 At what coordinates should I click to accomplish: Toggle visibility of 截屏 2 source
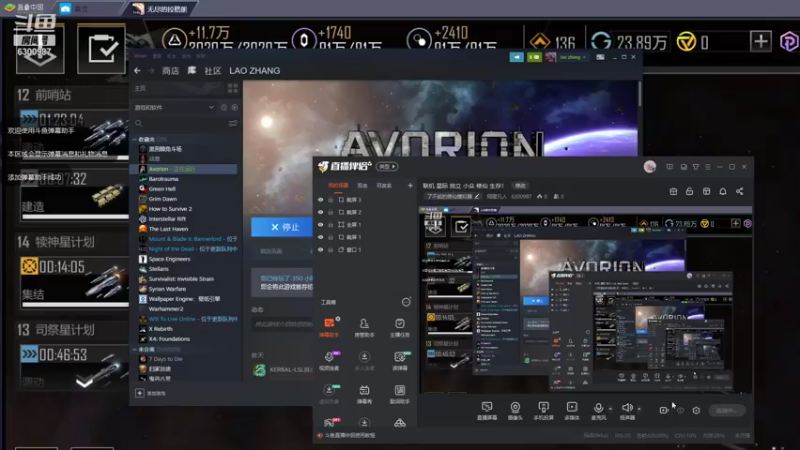[x=320, y=212]
